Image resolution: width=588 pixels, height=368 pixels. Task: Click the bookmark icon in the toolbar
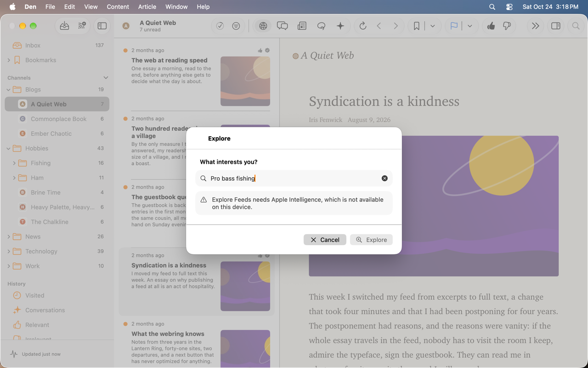(416, 26)
